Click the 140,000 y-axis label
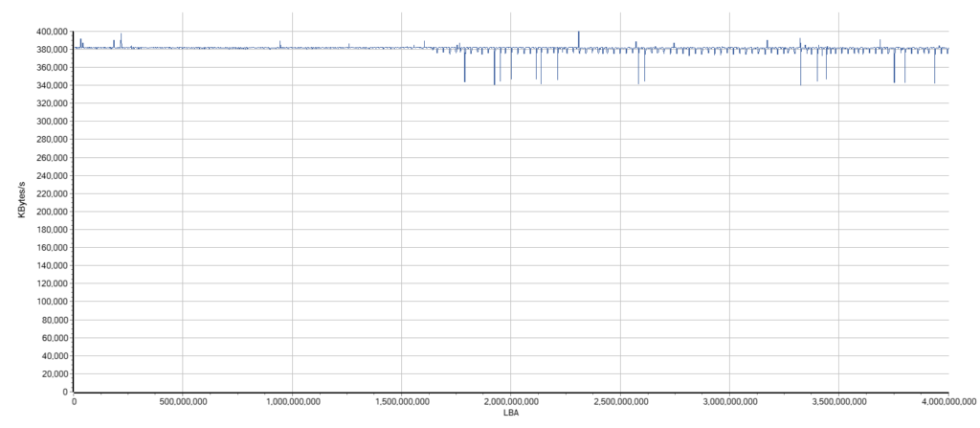This screenshot has height=428, width=980. coord(54,266)
